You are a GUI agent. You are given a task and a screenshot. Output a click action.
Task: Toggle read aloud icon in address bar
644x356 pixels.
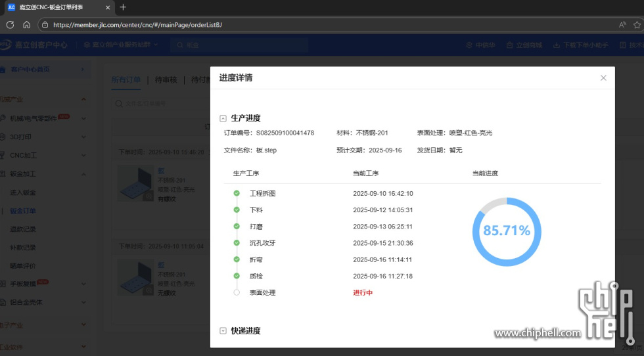(623, 25)
